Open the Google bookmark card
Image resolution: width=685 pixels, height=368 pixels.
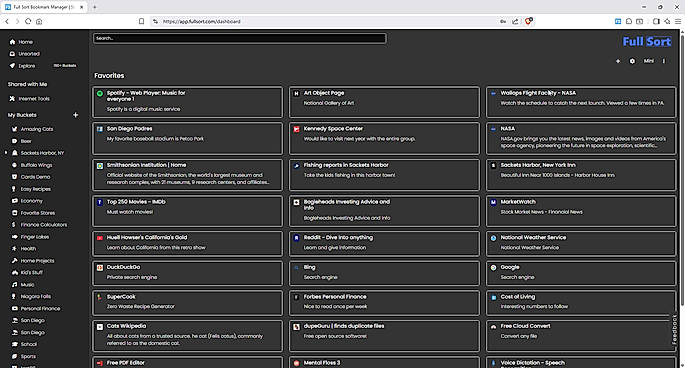581,273
